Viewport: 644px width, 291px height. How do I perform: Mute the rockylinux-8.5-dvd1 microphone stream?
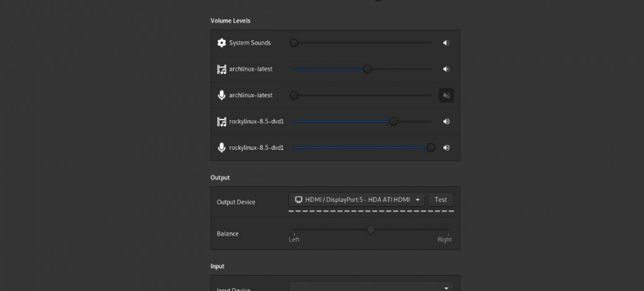click(446, 148)
